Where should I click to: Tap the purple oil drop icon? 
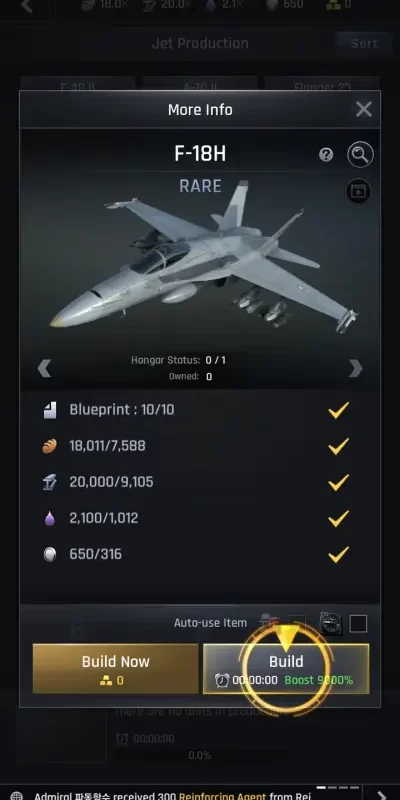(x=49, y=518)
